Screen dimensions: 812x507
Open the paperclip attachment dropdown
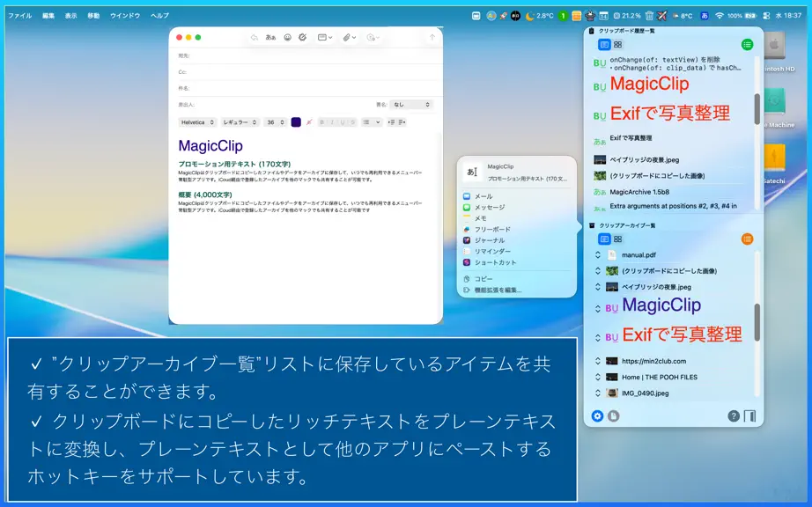click(x=350, y=37)
